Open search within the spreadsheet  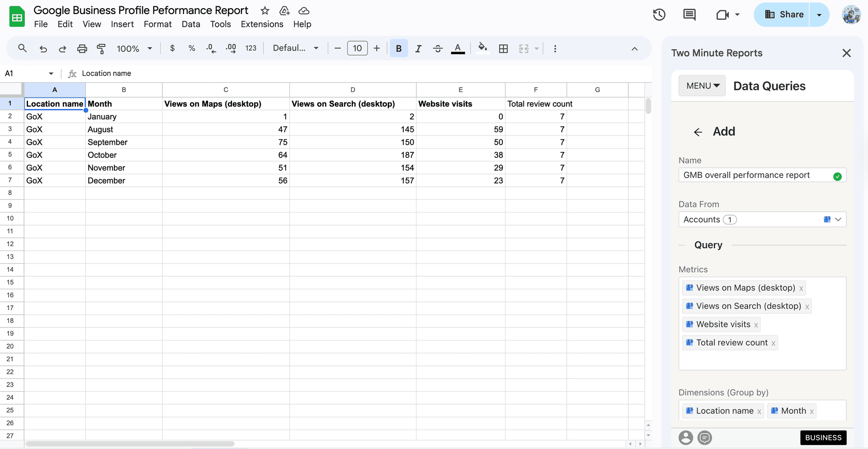pos(22,48)
